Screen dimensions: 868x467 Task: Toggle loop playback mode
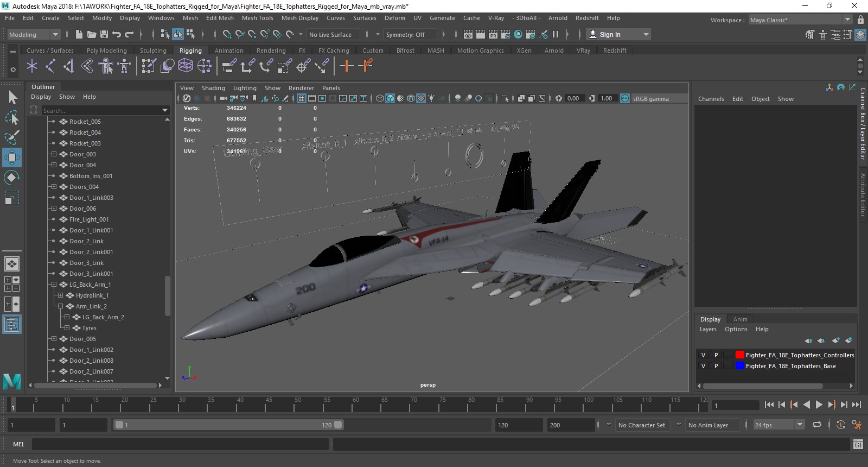point(817,425)
